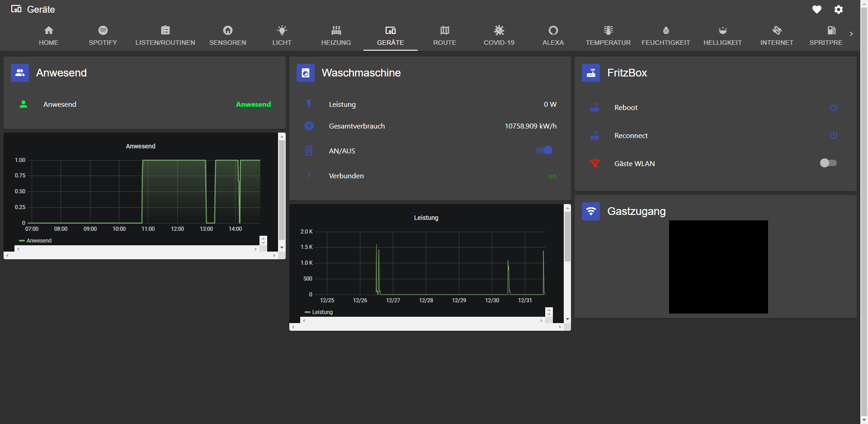Click Leistung graph scrollbar down arrow

(x=567, y=319)
